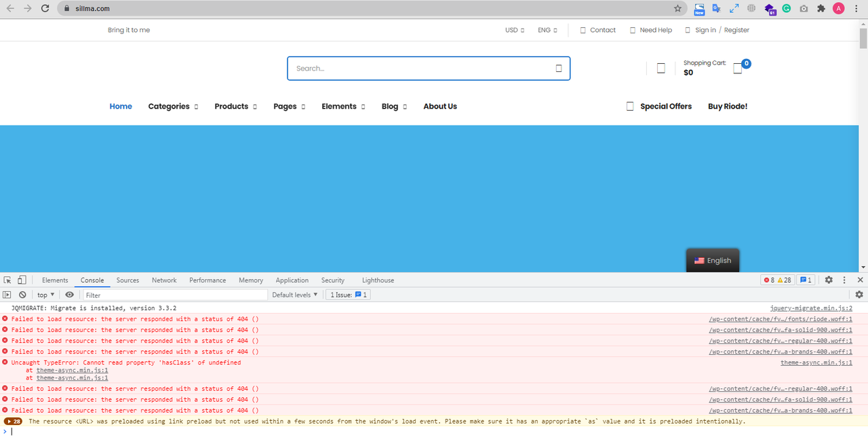The image size is (868, 448).
Task: Open jquery-migrate.min.js:2 source link
Action: click(x=811, y=308)
